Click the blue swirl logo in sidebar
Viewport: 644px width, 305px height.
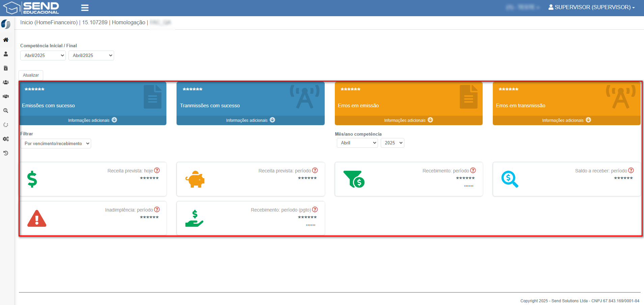[6, 24]
